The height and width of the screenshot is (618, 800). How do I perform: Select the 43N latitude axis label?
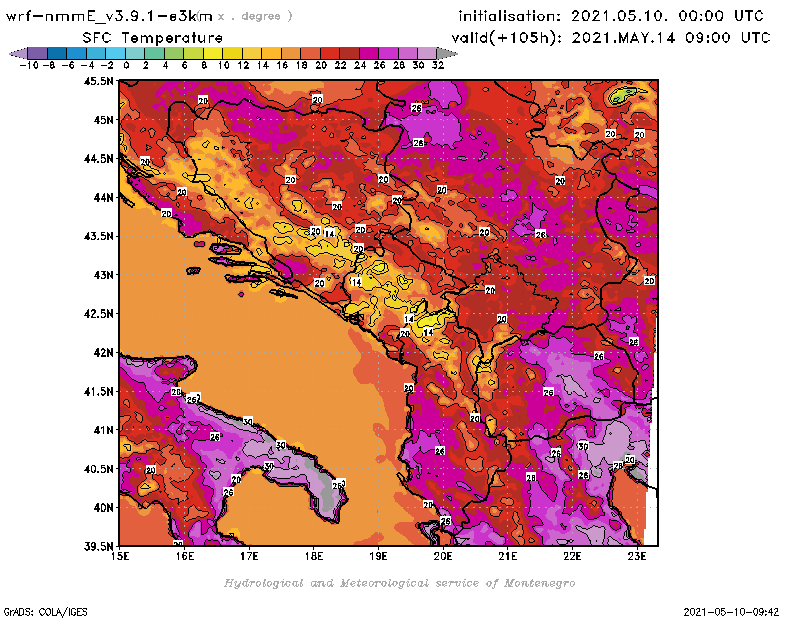pos(104,275)
